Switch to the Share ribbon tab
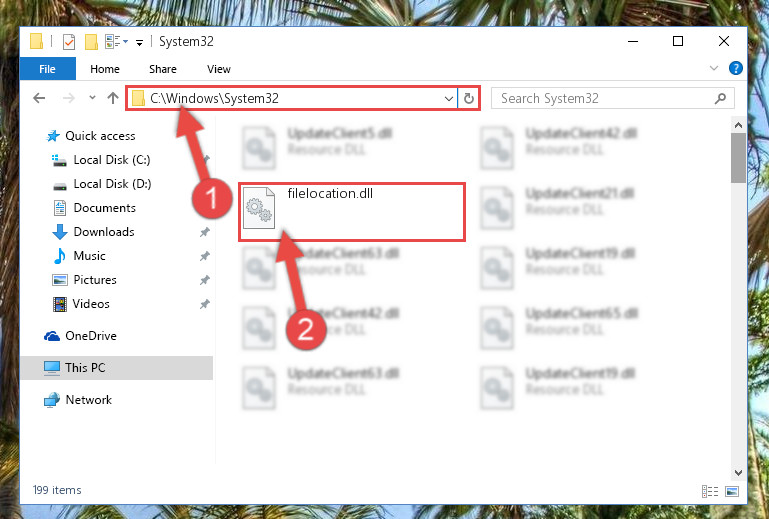Screen dimensions: 769x519 [163, 69]
